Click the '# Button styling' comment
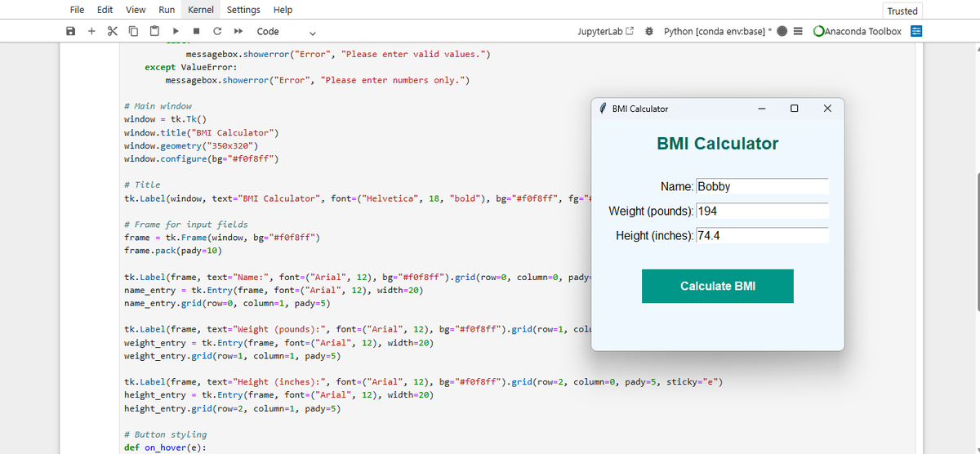The image size is (980, 454). click(165, 434)
